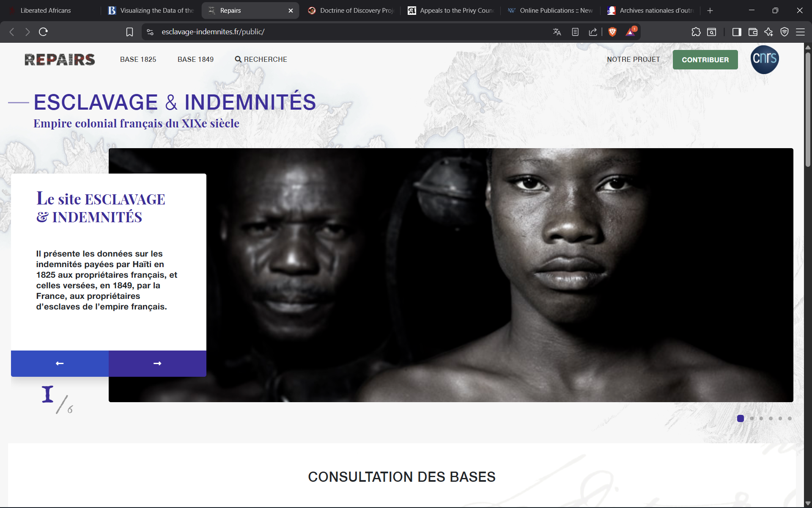
Task: Open reader mode for the page
Action: click(575, 32)
